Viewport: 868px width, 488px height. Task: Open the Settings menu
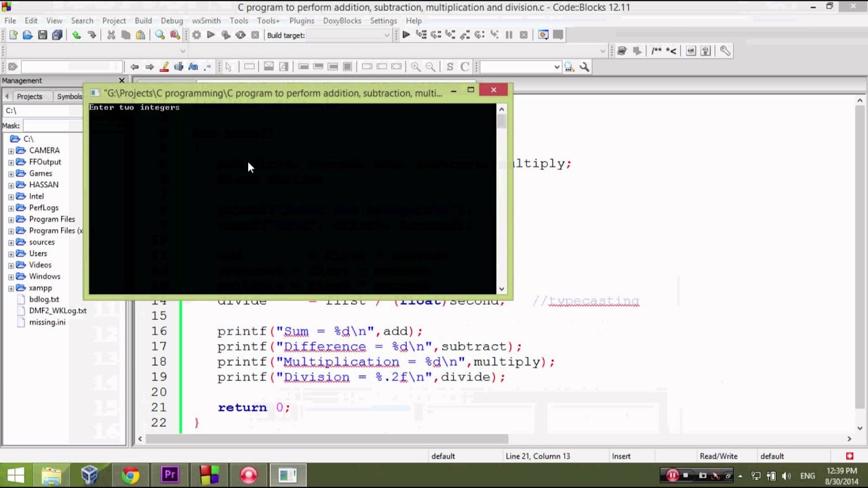[383, 21]
